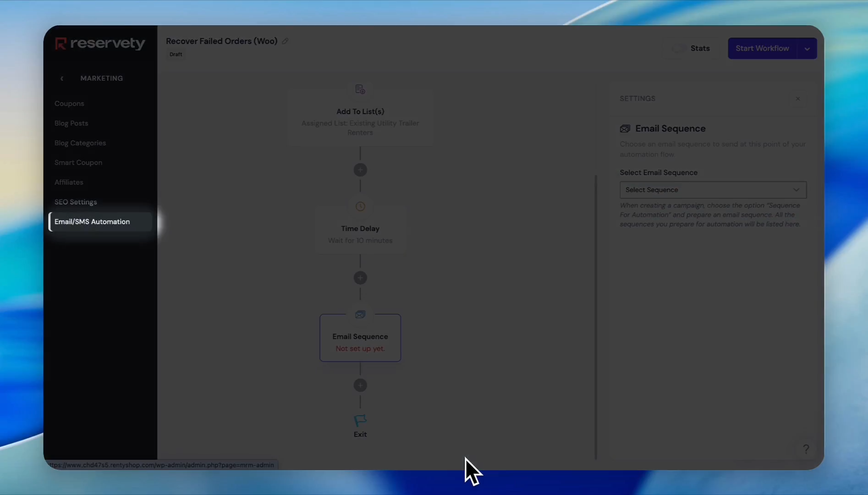Open the help question mark icon
Image resolution: width=868 pixels, height=495 pixels.
coord(806,449)
